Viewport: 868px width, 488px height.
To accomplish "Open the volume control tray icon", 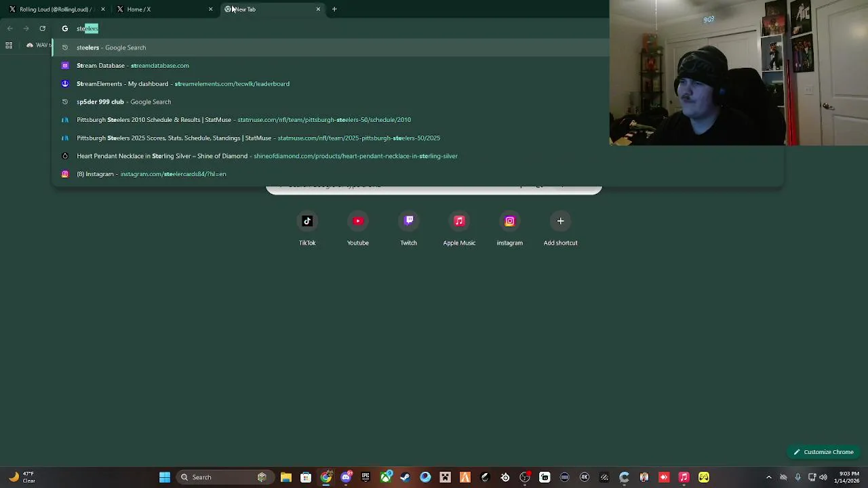I will click(x=823, y=477).
